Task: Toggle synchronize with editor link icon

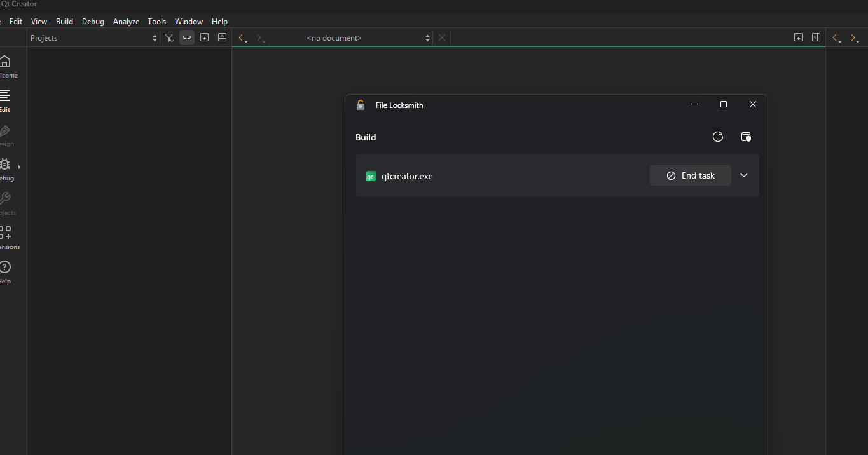Action: pos(187,37)
